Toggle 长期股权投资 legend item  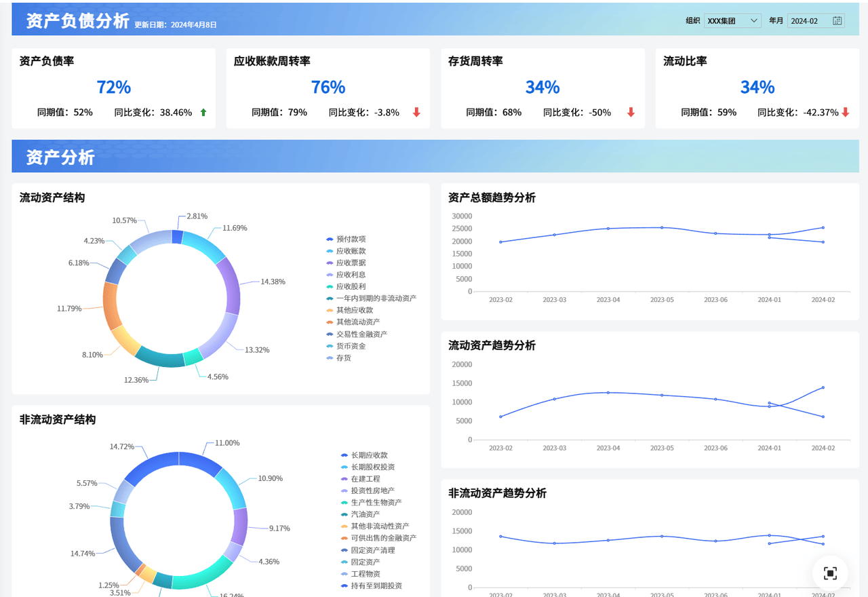tap(368, 467)
